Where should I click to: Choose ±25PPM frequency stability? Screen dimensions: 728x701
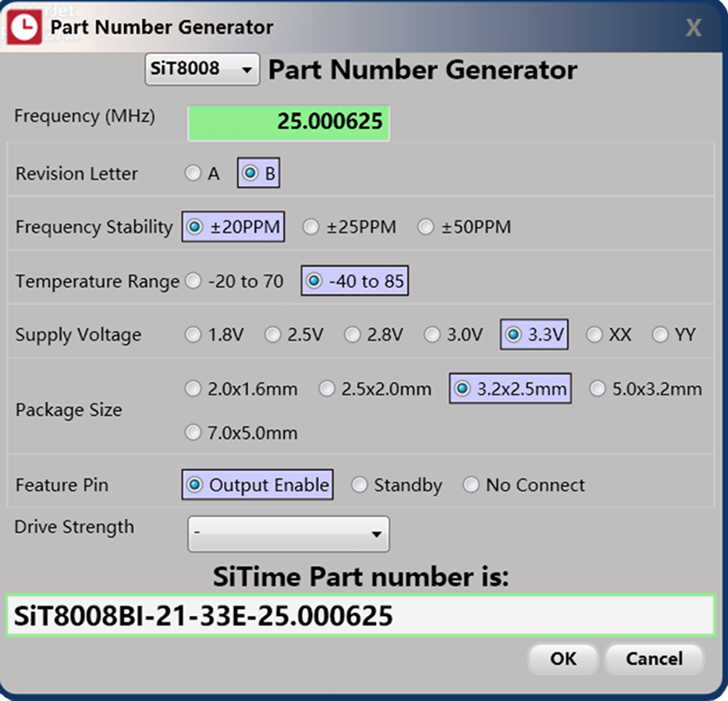(x=349, y=227)
